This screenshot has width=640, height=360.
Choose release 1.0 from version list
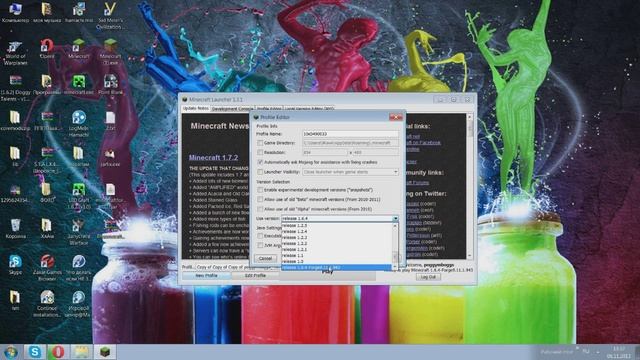336,261
